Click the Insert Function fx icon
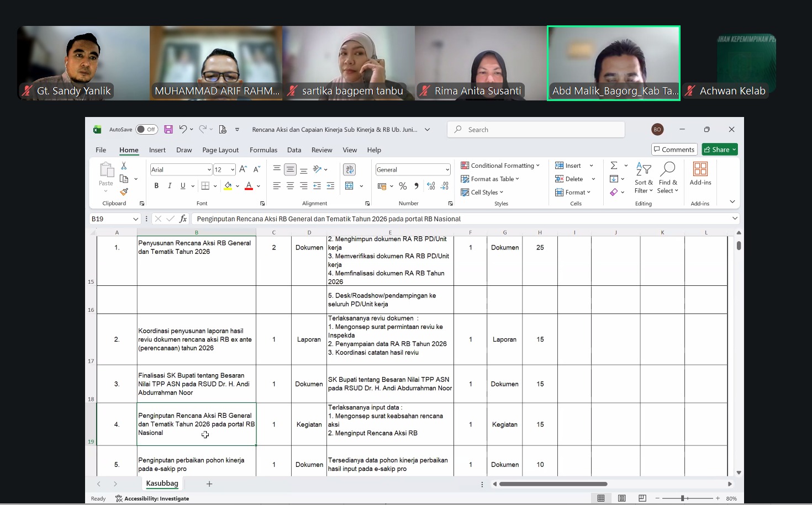This screenshot has height=505, width=812. (x=183, y=219)
